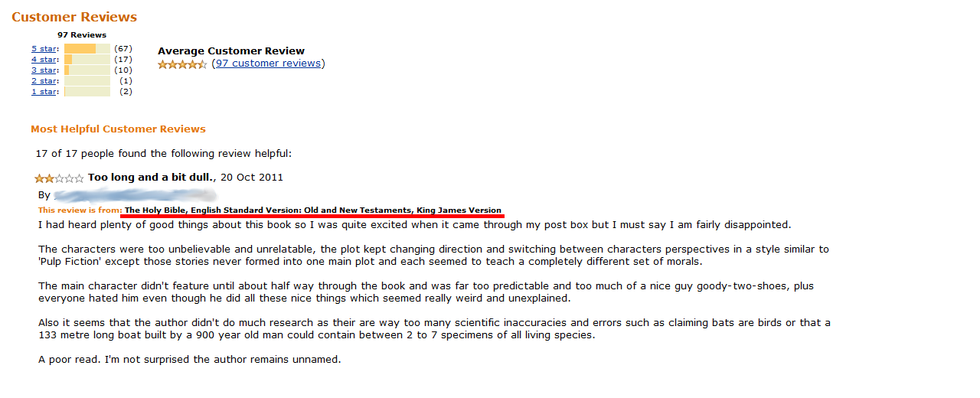
Task: Click the "Customer Reviews" heading
Action: tap(74, 17)
